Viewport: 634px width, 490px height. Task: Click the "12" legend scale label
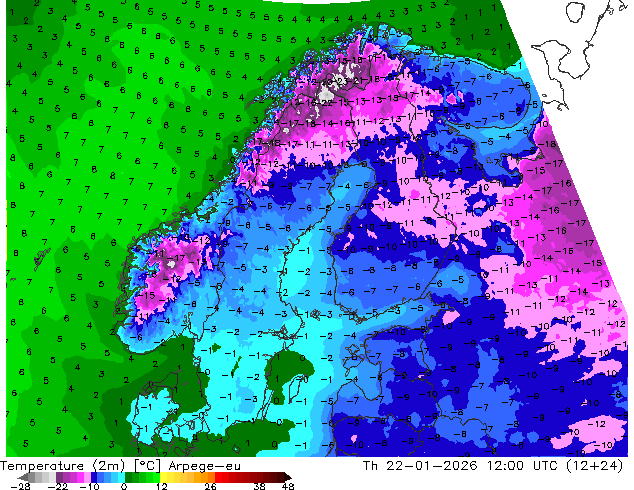coord(162,486)
